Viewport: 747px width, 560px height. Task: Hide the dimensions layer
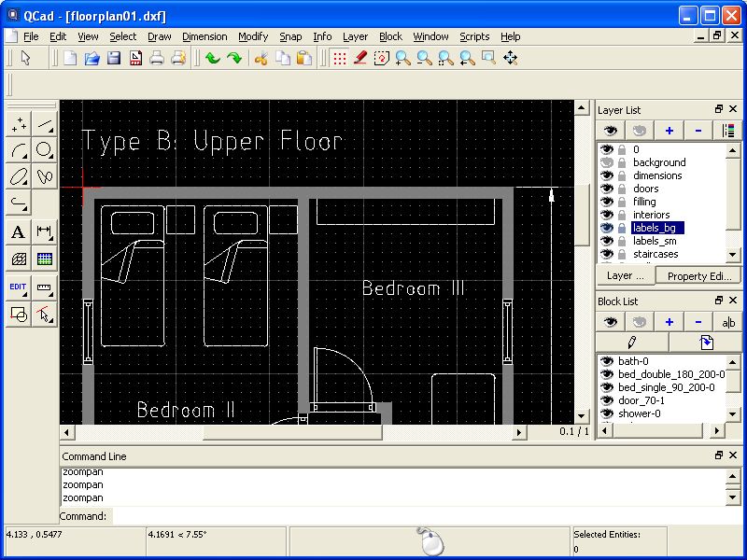tap(608, 175)
